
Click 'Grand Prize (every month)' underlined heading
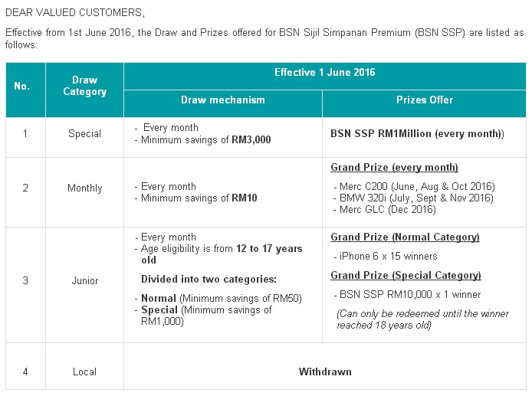pyautogui.click(x=394, y=168)
